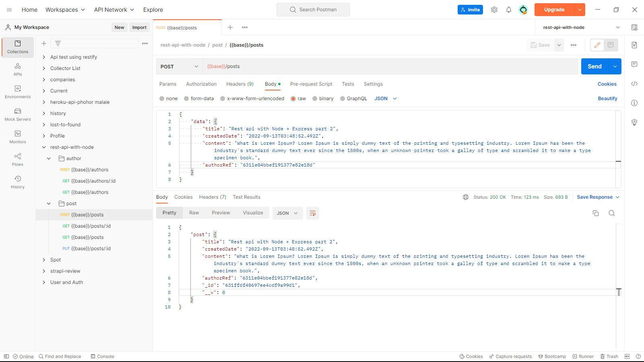Send the POST request

(594, 66)
